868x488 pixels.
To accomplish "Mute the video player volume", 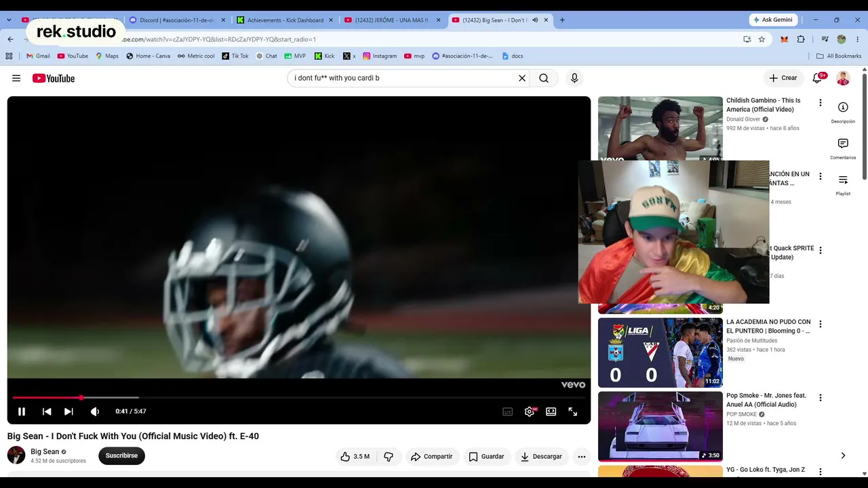I will point(95,411).
